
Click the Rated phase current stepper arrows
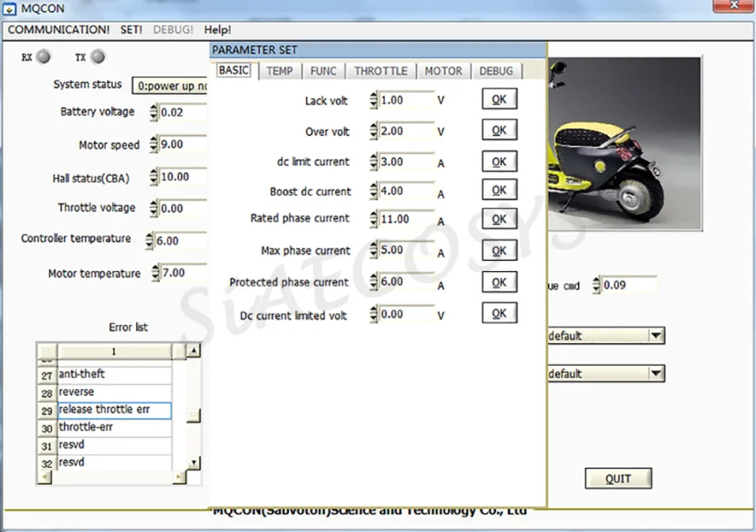374,219
